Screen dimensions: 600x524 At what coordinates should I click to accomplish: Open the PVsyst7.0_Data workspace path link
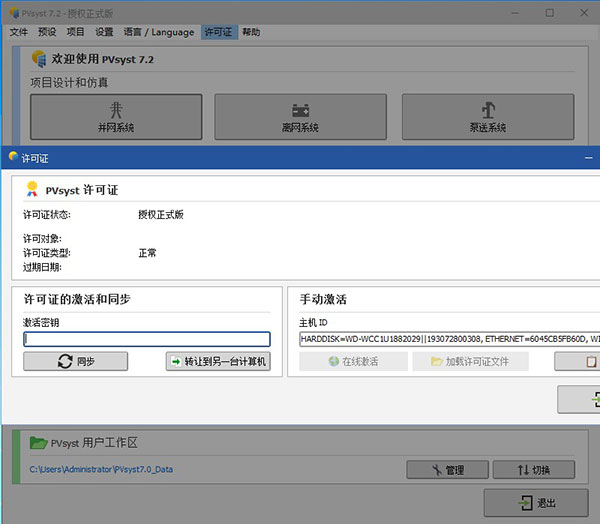pyautogui.click(x=101, y=469)
